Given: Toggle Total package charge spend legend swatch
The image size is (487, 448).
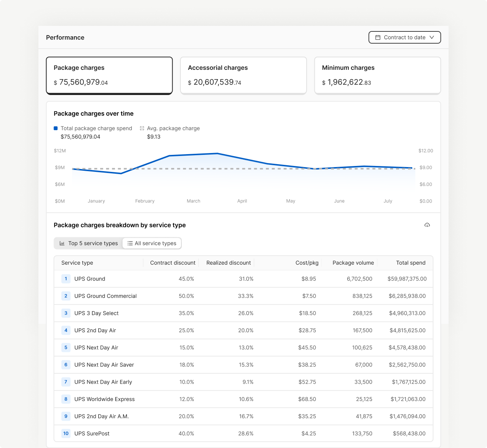Looking at the screenshot, I should (56, 128).
